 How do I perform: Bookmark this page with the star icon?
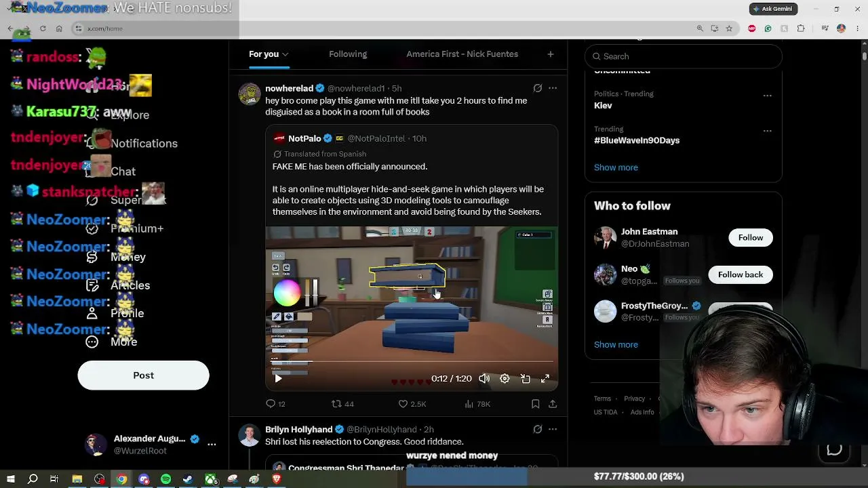tap(729, 28)
